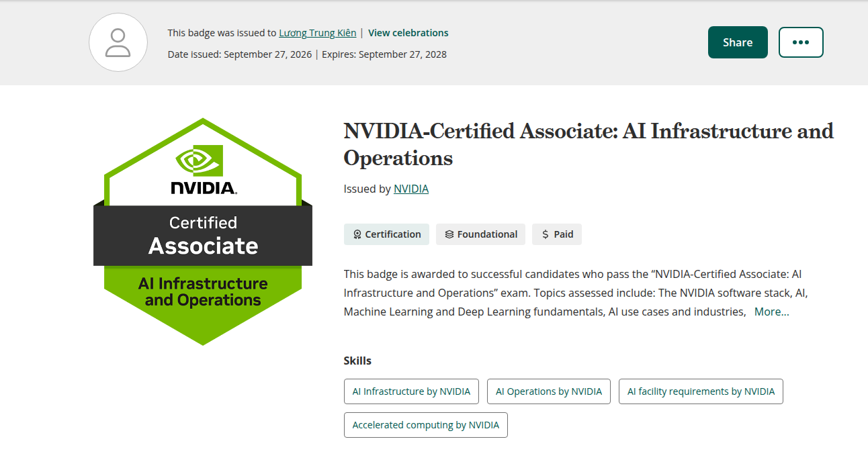Open AI Infrastructure by NVIDIA skill

(411, 391)
